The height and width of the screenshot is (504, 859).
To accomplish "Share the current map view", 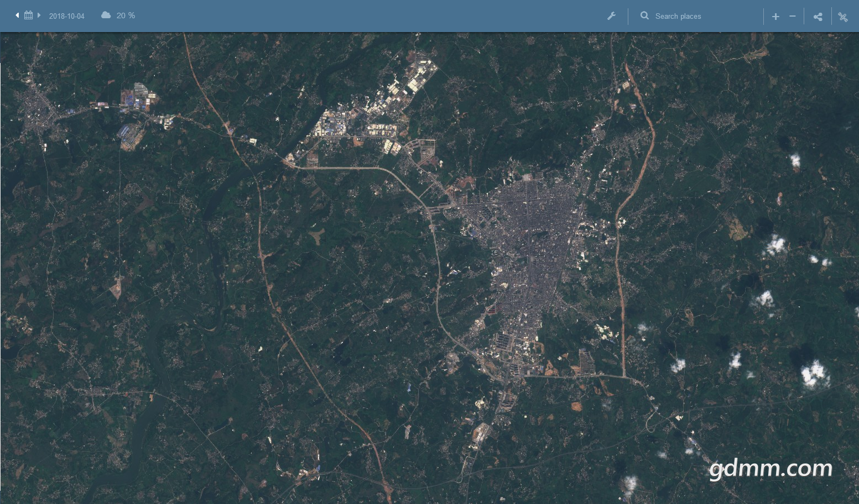I will click(x=818, y=17).
